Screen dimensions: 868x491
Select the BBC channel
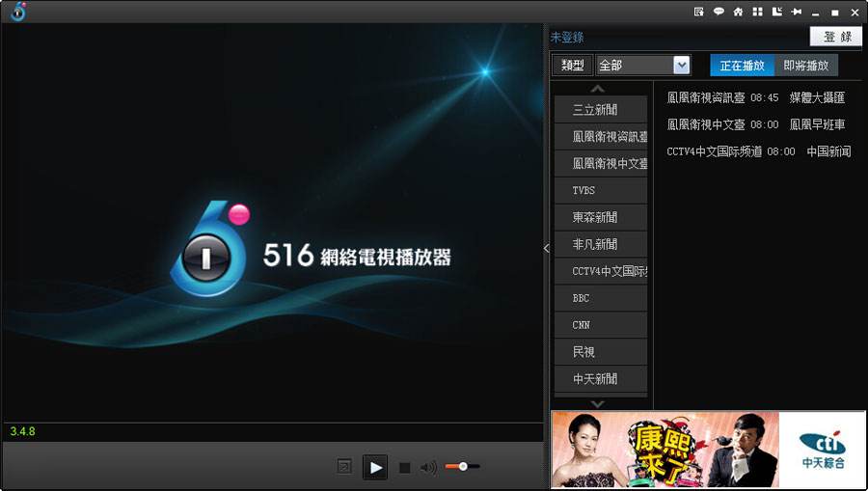click(x=601, y=298)
